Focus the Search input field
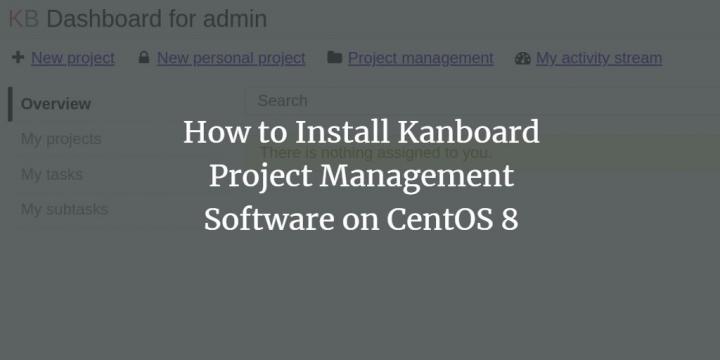Screen dimensions: 720x360 pos(482,101)
